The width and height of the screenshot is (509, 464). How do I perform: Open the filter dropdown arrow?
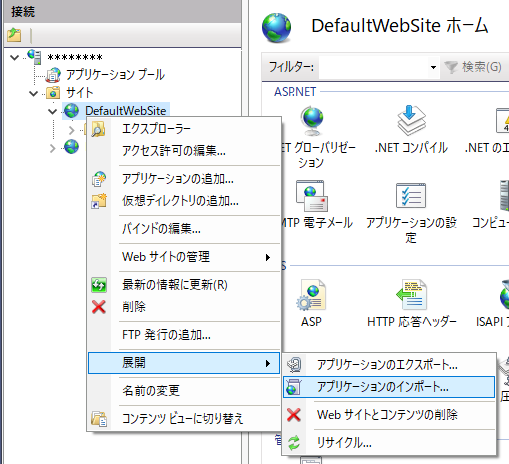[433, 67]
